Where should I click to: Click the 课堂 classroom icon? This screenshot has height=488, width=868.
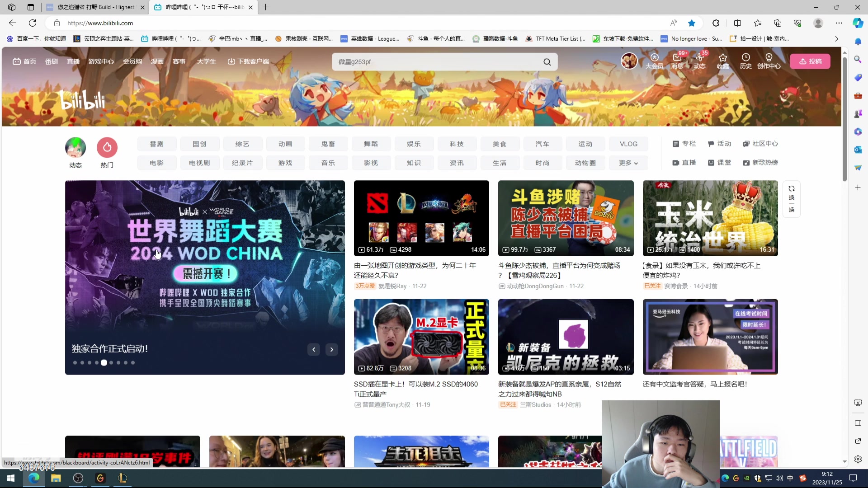pos(720,163)
